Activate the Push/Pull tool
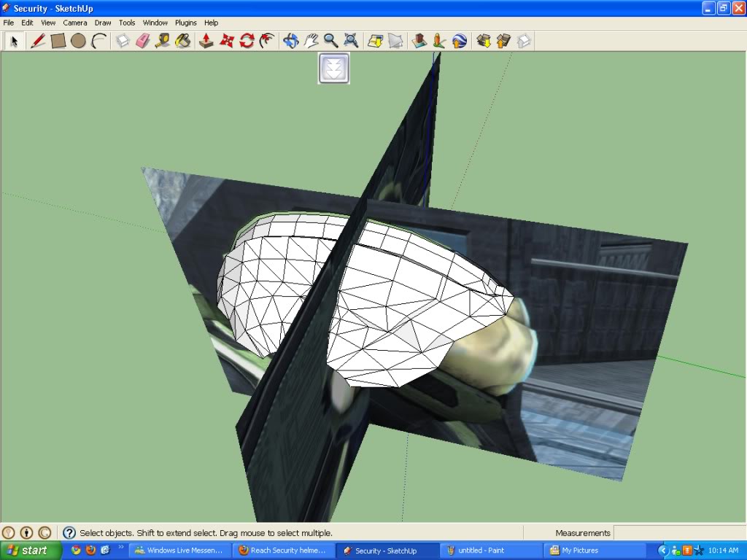 pyautogui.click(x=206, y=41)
